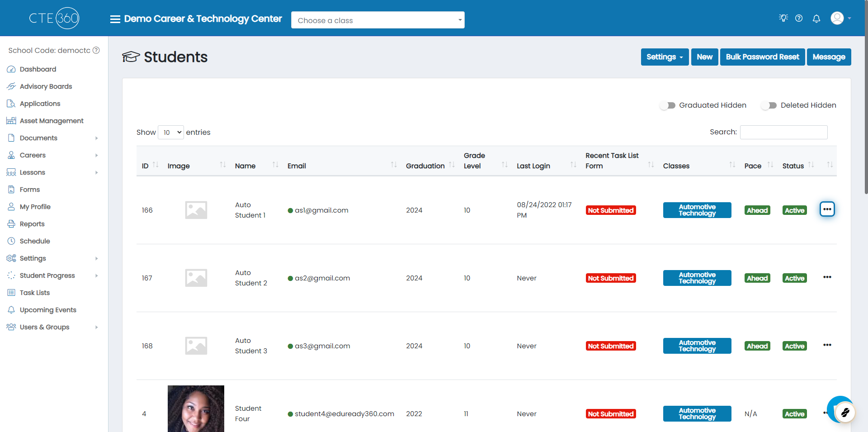The width and height of the screenshot is (868, 432).
Task: Open the help question mark icon in header
Action: (x=799, y=18)
